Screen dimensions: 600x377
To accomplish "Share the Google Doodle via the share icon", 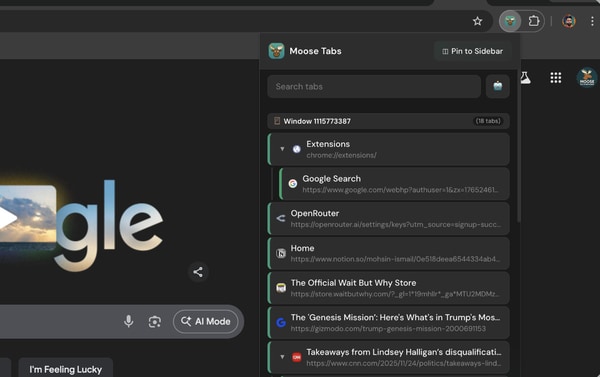I will [x=198, y=272].
